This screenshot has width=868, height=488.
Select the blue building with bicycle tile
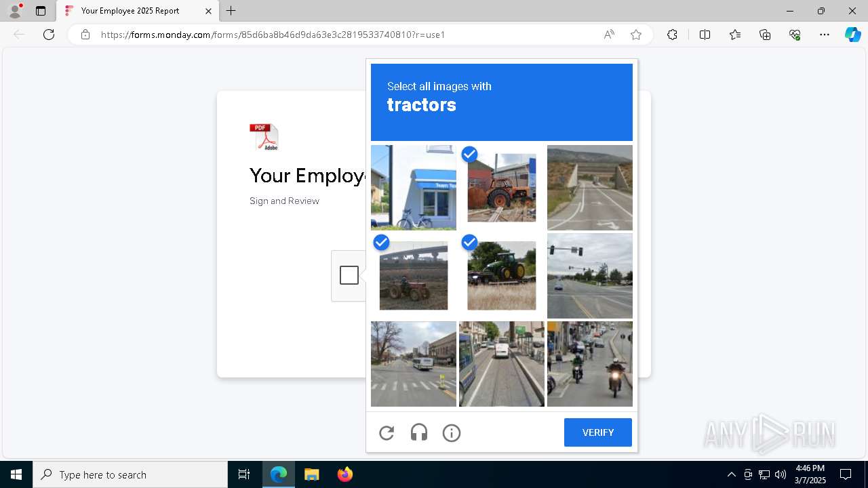pos(414,188)
